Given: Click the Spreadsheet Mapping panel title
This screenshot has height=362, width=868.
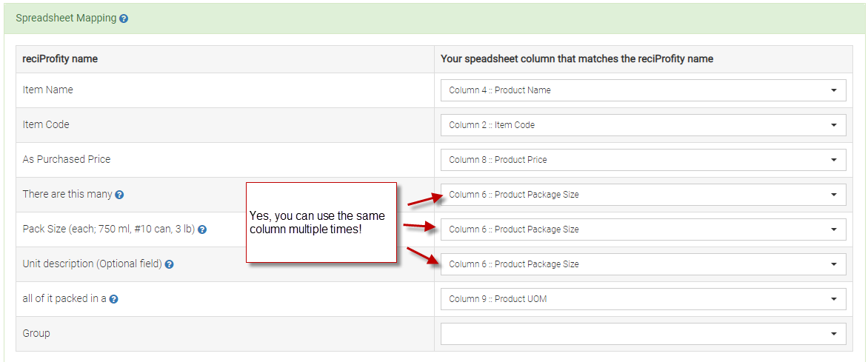Looking at the screenshot, I should 66,19.
